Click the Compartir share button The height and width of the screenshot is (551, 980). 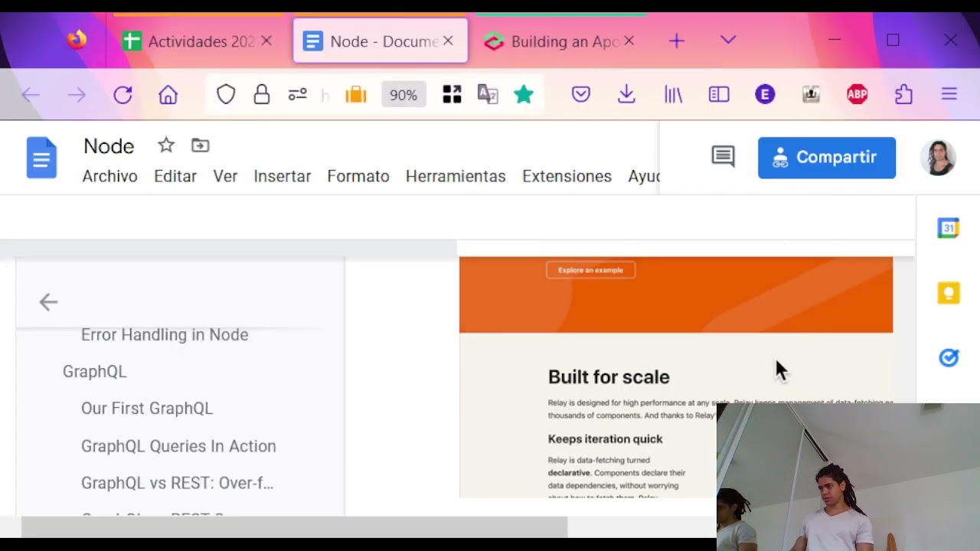click(x=827, y=158)
